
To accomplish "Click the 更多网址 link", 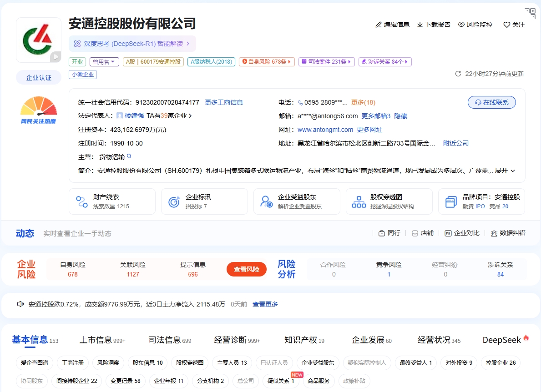I will [x=369, y=130].
